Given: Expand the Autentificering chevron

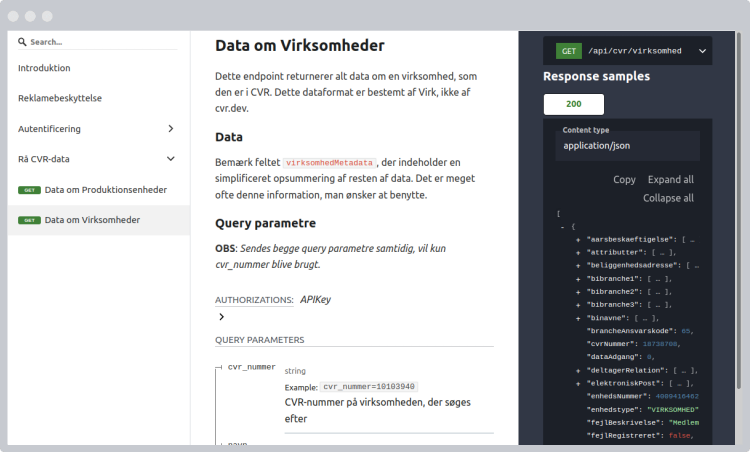Looking at the screenshot, I should (171, 129).
